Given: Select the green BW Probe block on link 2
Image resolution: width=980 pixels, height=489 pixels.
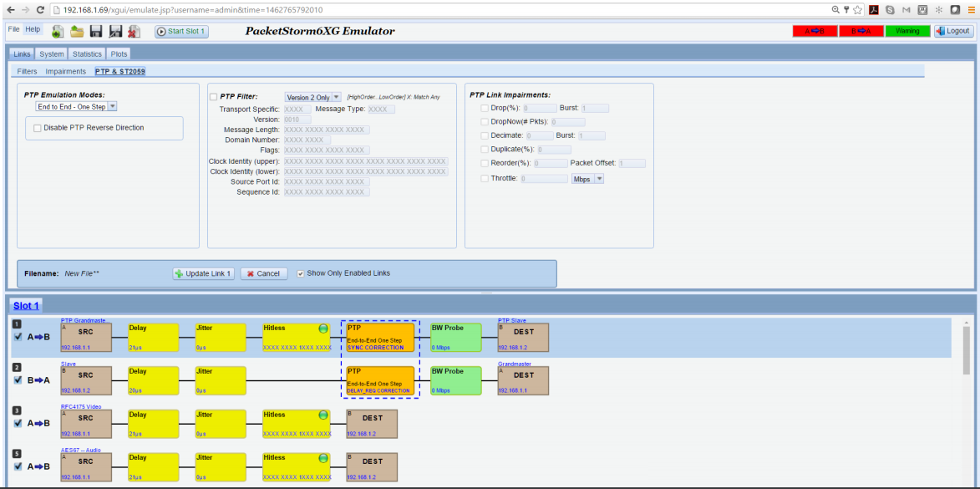Looking at the screenshot, I should pyautogui.click(x=455, y=380).
